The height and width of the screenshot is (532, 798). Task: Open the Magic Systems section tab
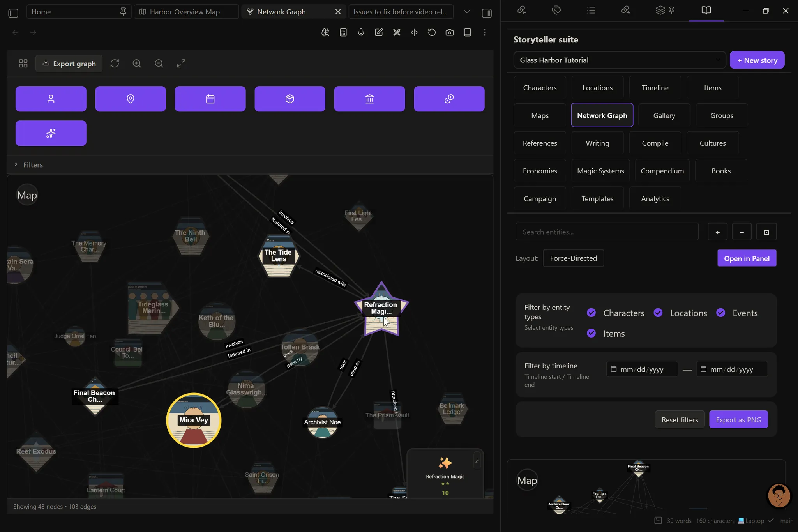pyautogui.click(x=600, y=171)
